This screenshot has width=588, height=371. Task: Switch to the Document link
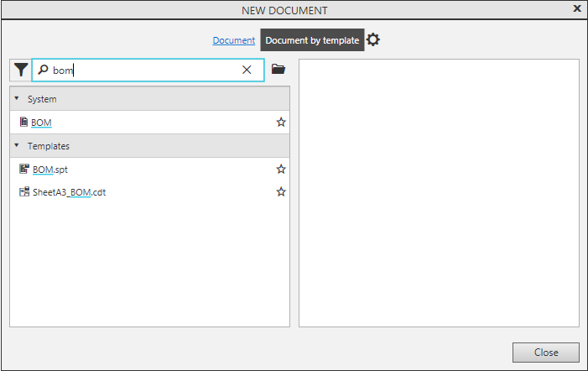[233, 40]
